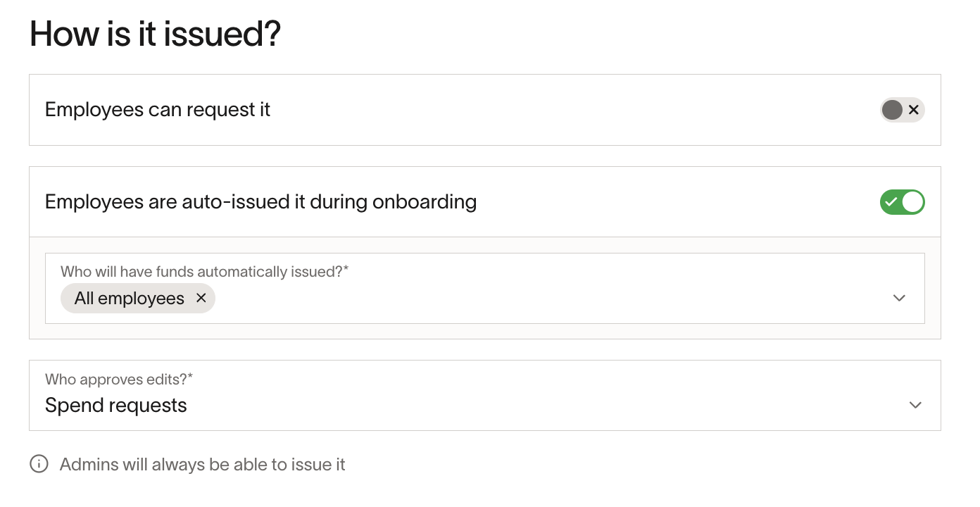The image size is (980, 507).
Task: Click blank space in auto-issued onboarding row
Action: tap(669, 202)
